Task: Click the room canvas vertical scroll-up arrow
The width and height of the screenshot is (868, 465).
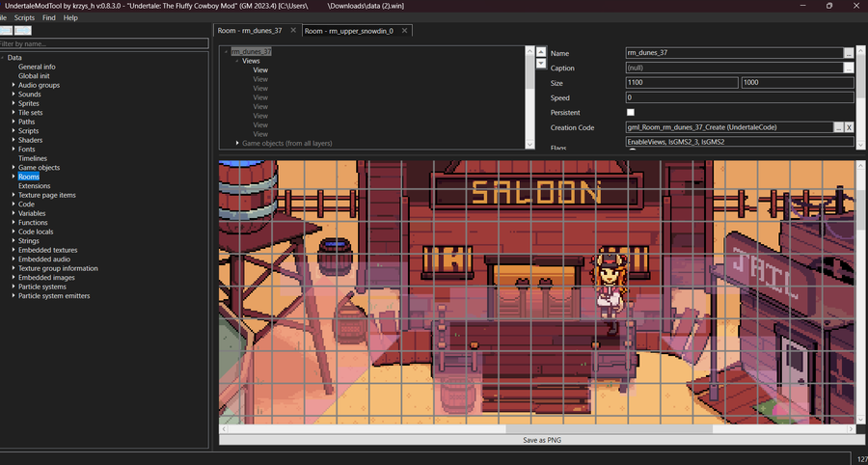Action: click(861, 165)
